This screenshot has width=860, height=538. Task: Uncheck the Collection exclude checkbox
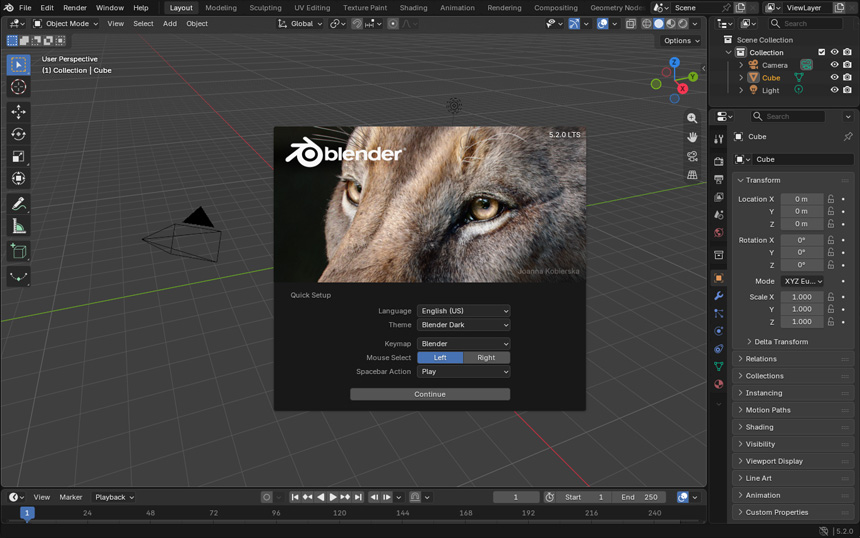[x=822, y=52]
